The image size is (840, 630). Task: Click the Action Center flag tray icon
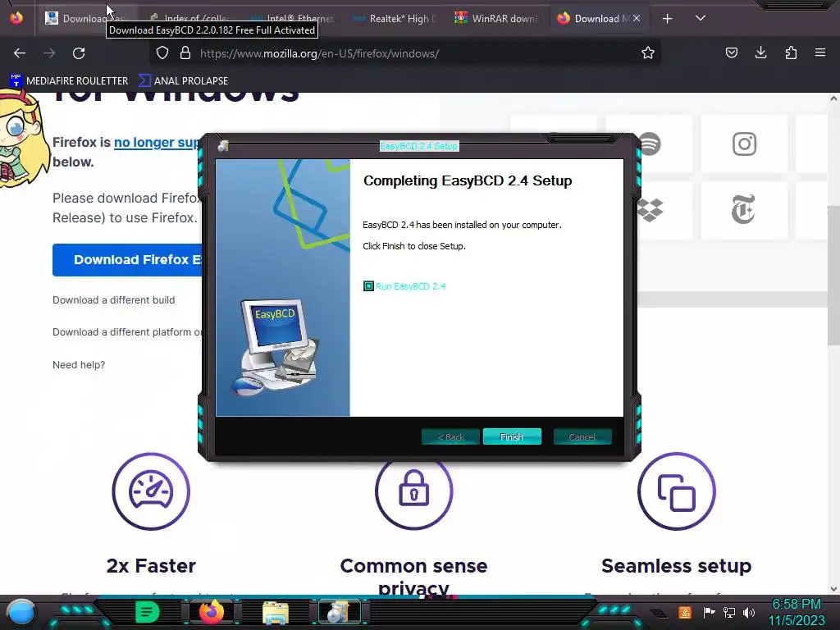(x=710, y=612)
